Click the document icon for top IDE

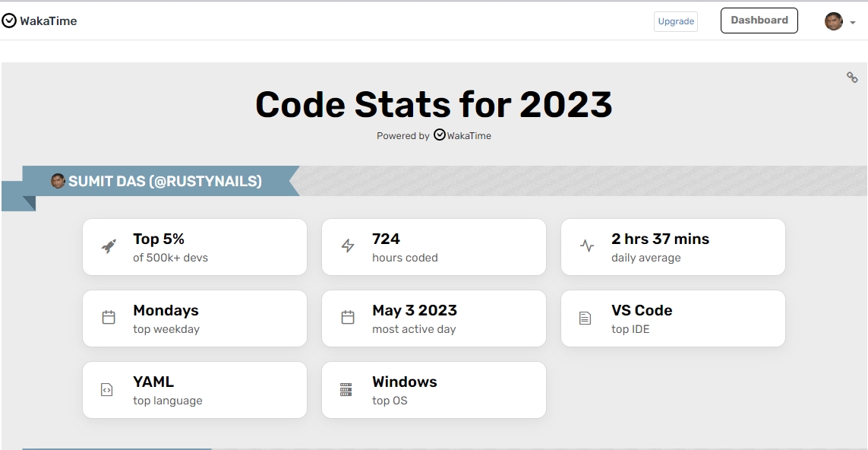[586, 318]
